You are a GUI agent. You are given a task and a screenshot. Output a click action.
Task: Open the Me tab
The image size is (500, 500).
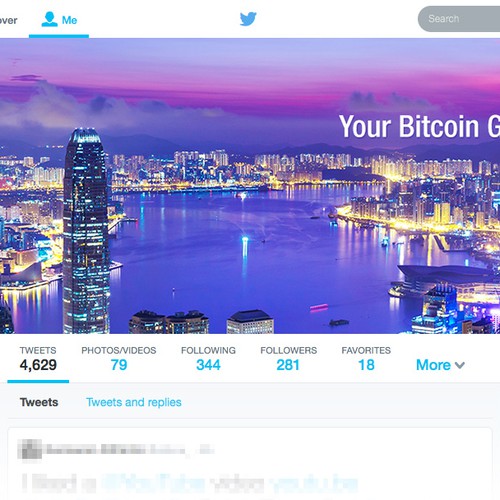(59, 20)
